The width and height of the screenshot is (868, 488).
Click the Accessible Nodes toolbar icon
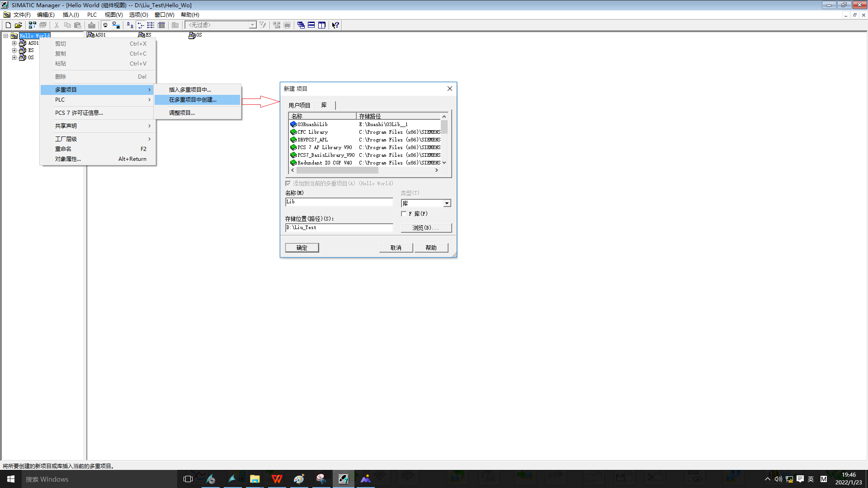pyautogui.click(x=32, y=25)
